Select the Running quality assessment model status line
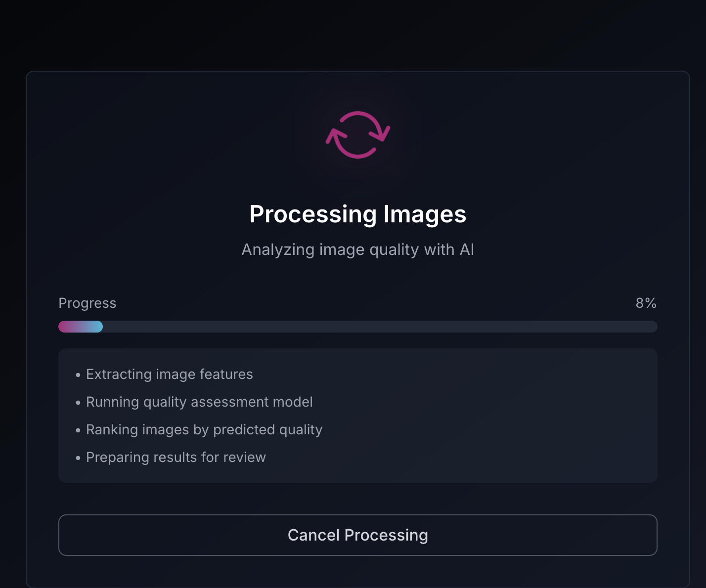This screenshot has width=706, height=588. pyautogui.click(x=199, y=402)
